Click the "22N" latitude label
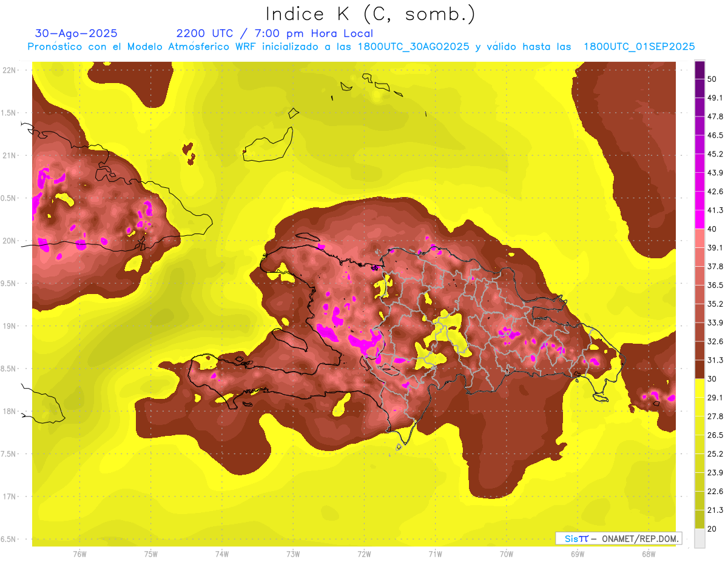728x562 pixels. [9, 70]
